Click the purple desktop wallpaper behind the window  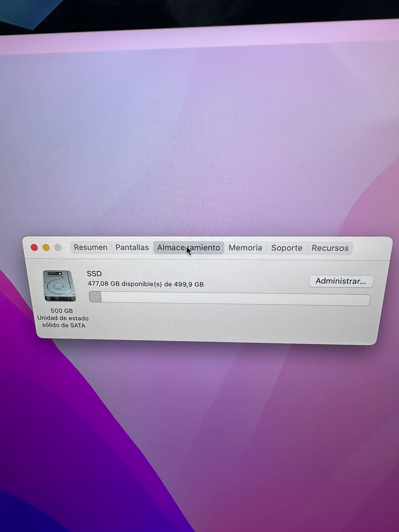click(x=199, y=133)
